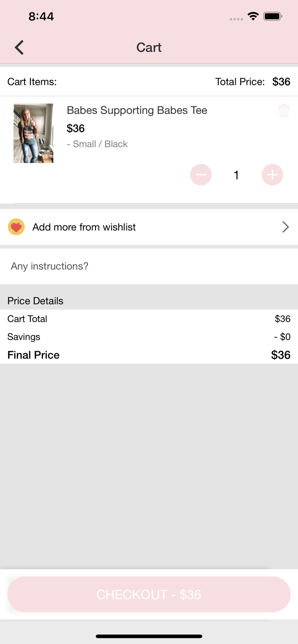The height and width of the screenshot is (644, 298).
Task: Open the product photo thumbnail
Action: click(x=34, y=133)
